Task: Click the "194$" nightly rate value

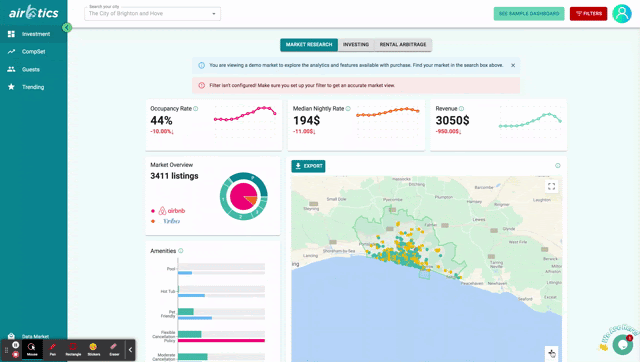Action: pos(306,120)
